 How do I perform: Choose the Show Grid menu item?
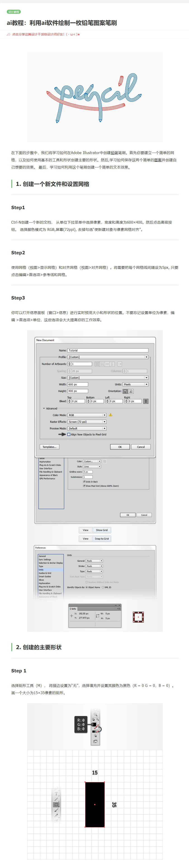pyautogui.click(x=102, y=530)
